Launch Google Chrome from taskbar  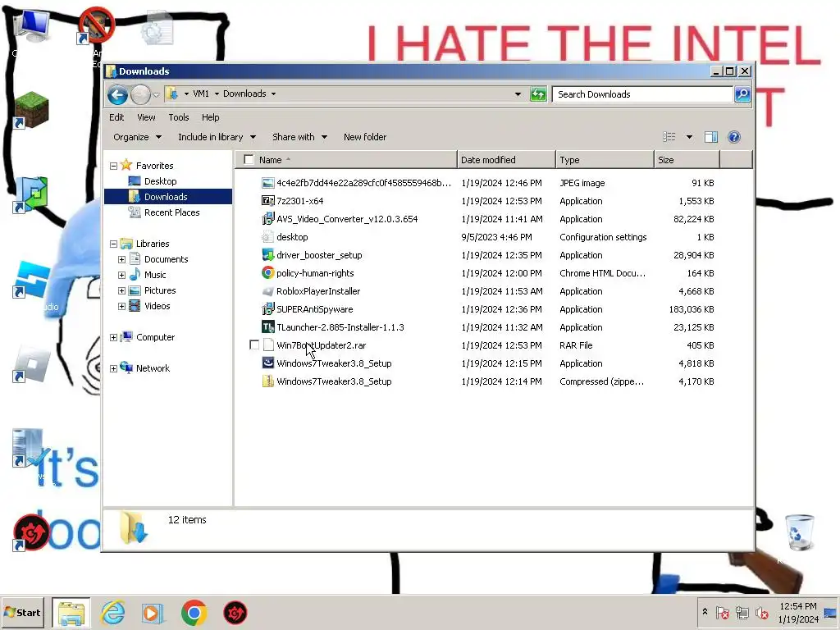(x=194, y=612)
